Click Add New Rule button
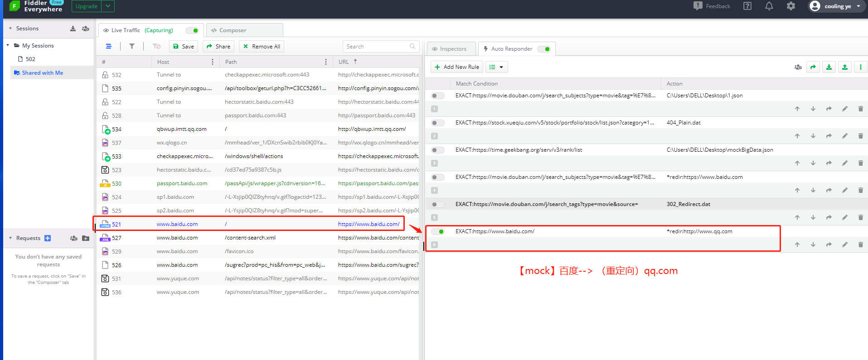 457,67
